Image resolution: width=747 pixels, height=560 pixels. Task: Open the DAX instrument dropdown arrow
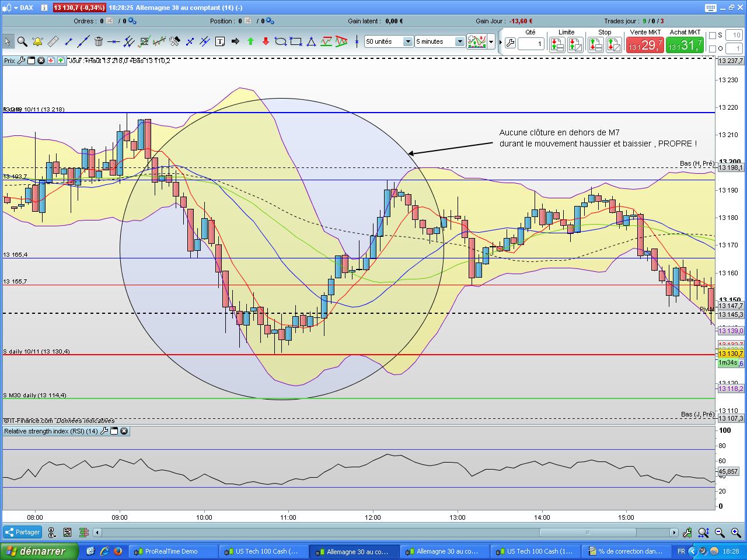[15, 8]
